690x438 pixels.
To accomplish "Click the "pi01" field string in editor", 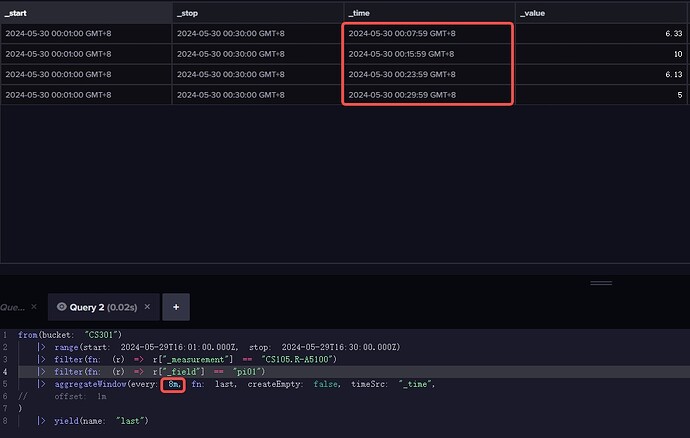I will pos(249,372).
